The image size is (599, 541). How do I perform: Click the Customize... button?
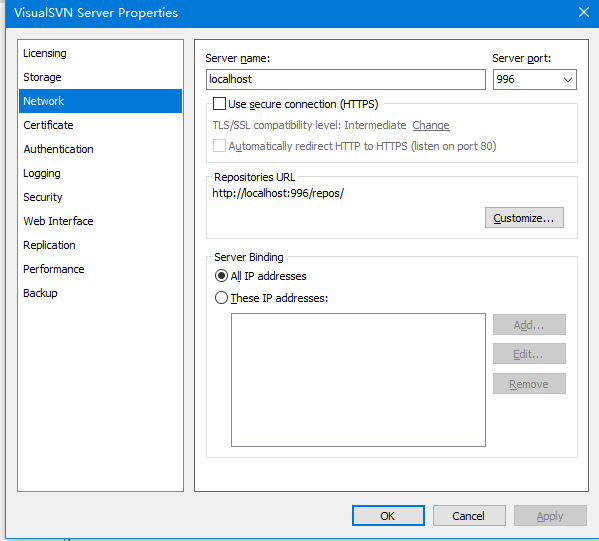pyautogui.click(x=524, y=218)
